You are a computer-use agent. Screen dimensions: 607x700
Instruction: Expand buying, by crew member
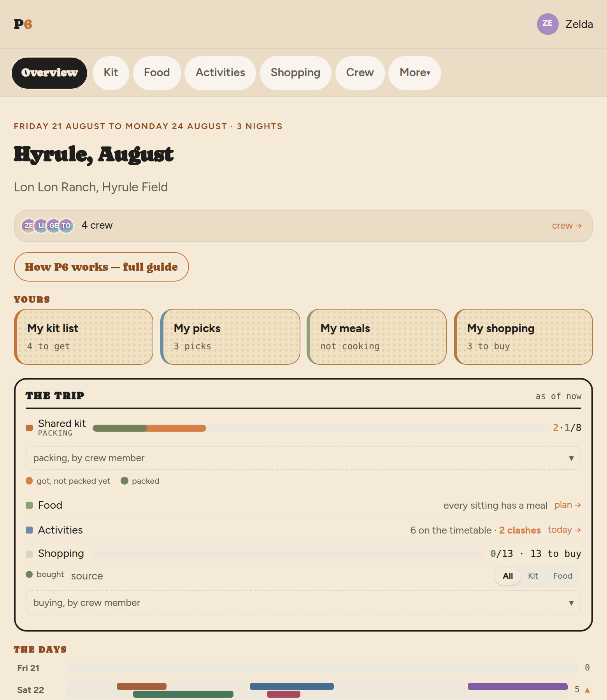click(303, 603)
